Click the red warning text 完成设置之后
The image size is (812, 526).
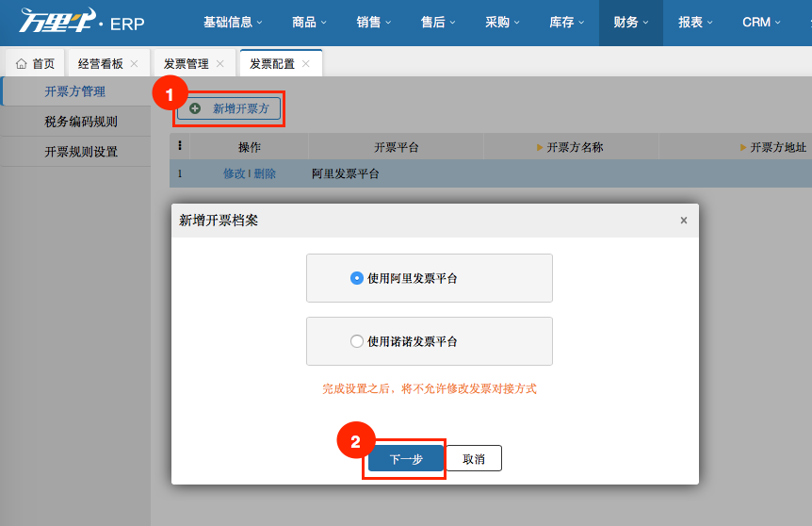coord(430,388)
